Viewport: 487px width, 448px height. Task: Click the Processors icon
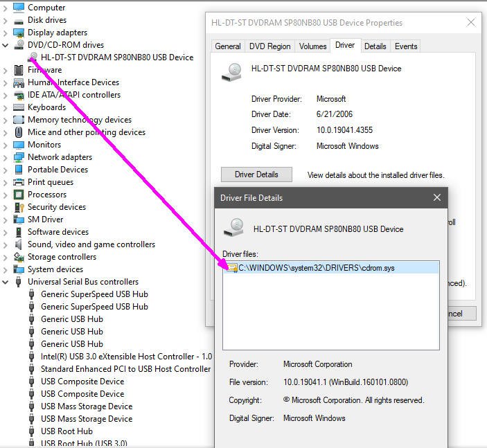tap(19, 195)
